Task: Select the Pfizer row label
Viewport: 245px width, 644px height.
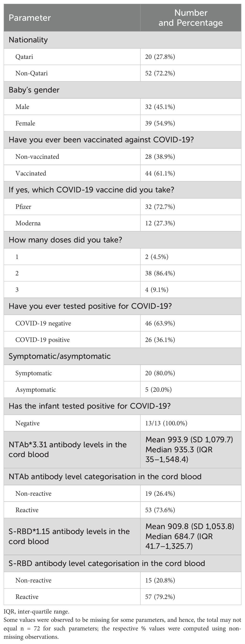Action: (x=23, y=207)
